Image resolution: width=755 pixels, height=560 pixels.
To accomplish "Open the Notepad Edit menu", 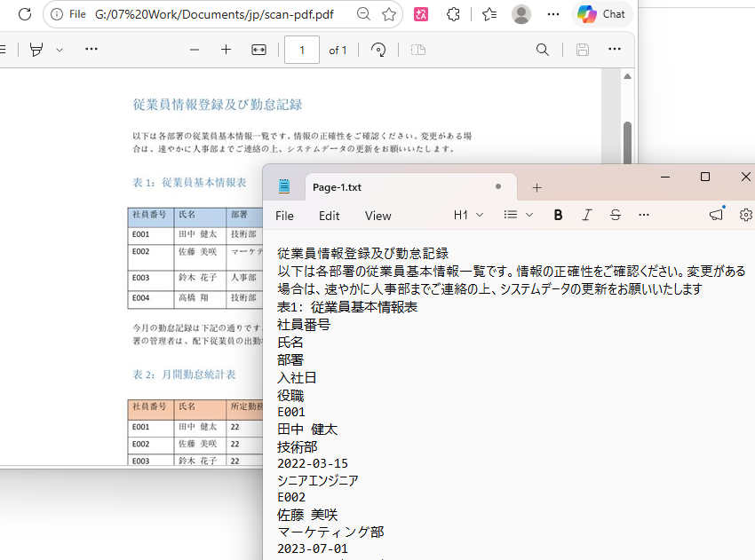I will click(330, 216).
